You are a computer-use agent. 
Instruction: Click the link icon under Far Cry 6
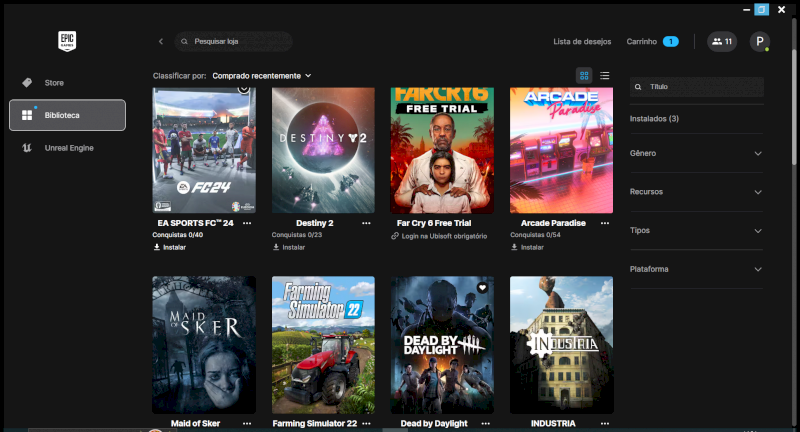click(x=395, y=236)
